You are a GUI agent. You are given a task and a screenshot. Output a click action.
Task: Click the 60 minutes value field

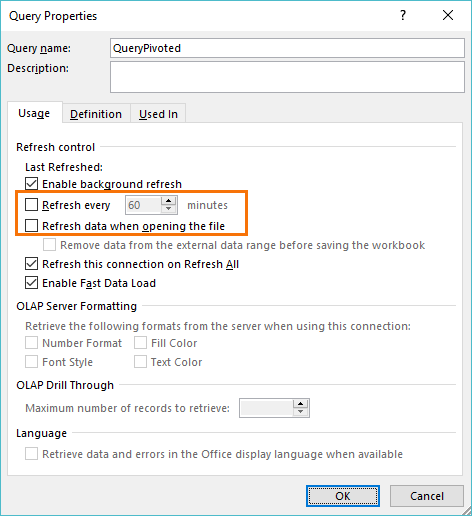click(144, 205)
